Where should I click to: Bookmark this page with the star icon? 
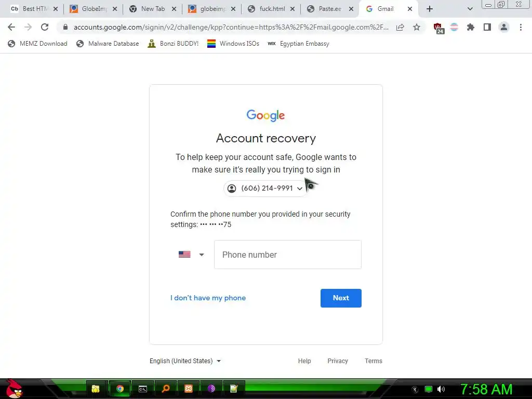coord(417,27)
